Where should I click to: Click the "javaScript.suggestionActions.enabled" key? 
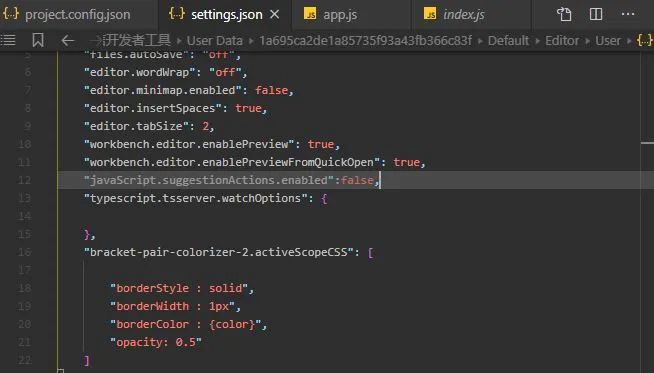[209, 180]
